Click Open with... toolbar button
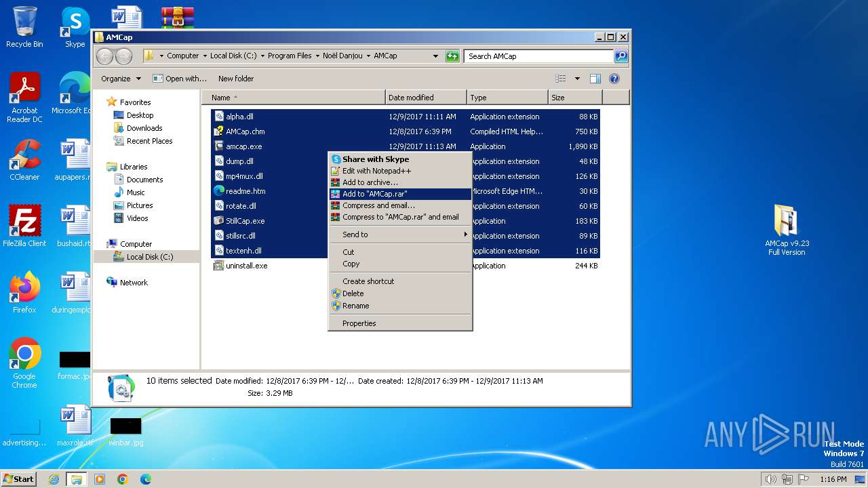Image resolution: width=868 pixels, height=488 pixels. tap(180, 79)
